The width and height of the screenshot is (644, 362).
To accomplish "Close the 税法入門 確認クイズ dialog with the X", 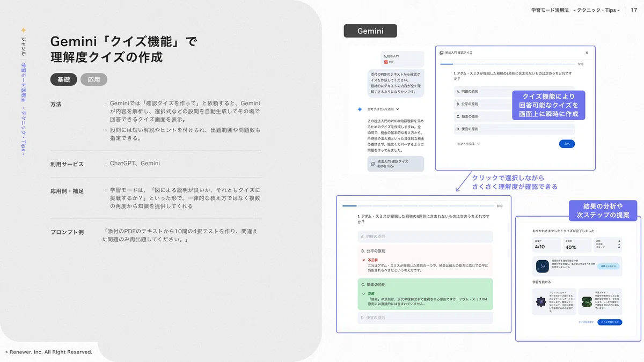I will point(587,53).
